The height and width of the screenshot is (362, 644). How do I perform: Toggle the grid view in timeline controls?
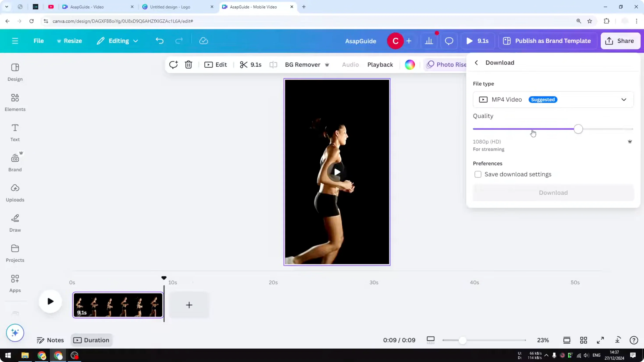(x=584, y=340)
